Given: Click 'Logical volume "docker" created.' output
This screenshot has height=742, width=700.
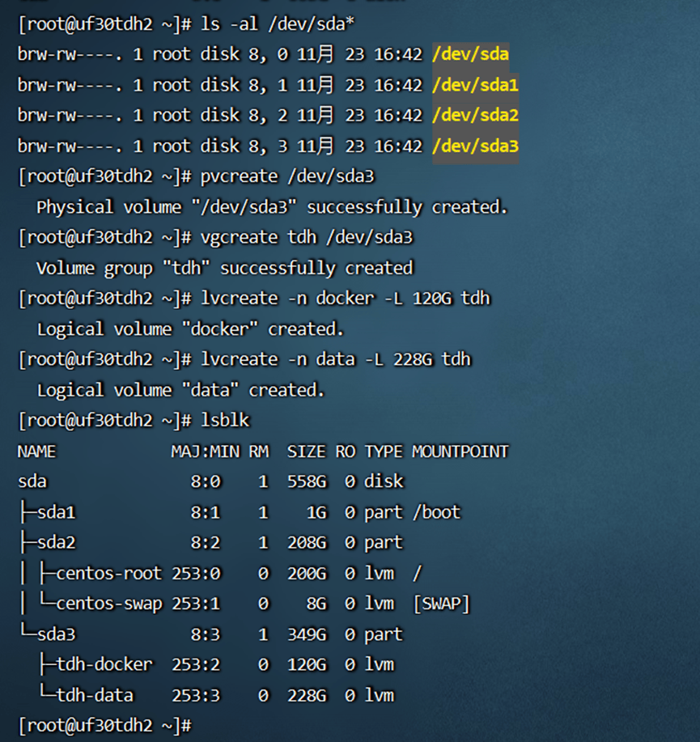Looking at the screenshot, I should (x=190, y=329).
